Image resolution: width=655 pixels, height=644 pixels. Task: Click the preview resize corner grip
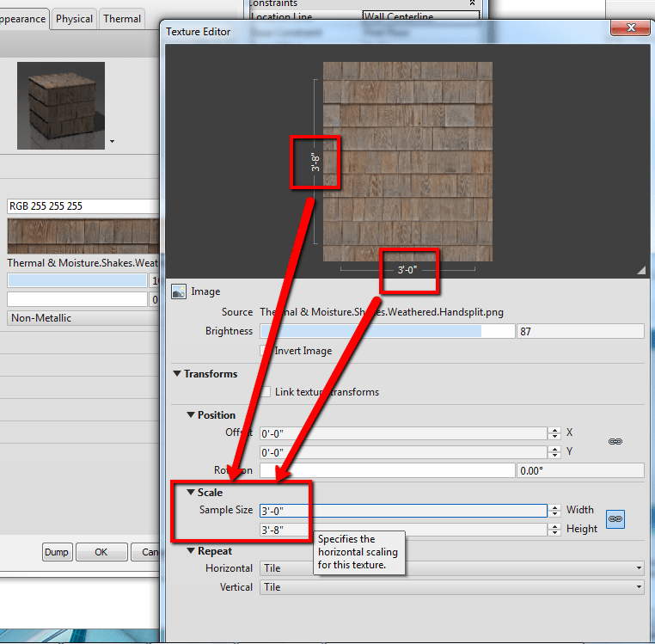pyautogui.click(x=641, y=270)
